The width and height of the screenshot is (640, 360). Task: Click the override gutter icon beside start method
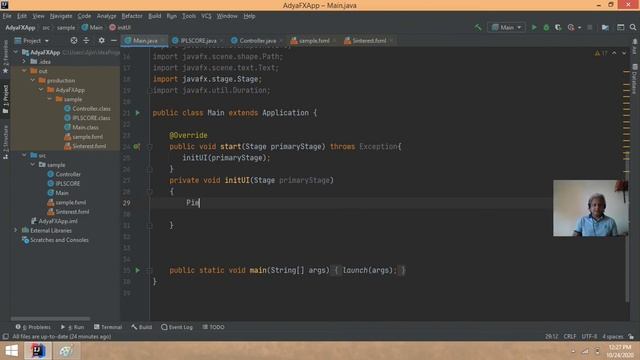tap(137, 147)
